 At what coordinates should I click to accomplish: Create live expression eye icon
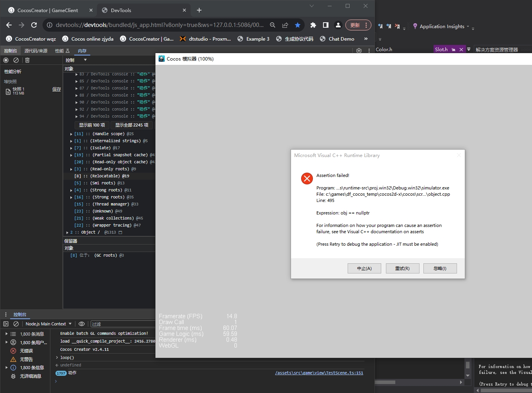tap(82, 324)
